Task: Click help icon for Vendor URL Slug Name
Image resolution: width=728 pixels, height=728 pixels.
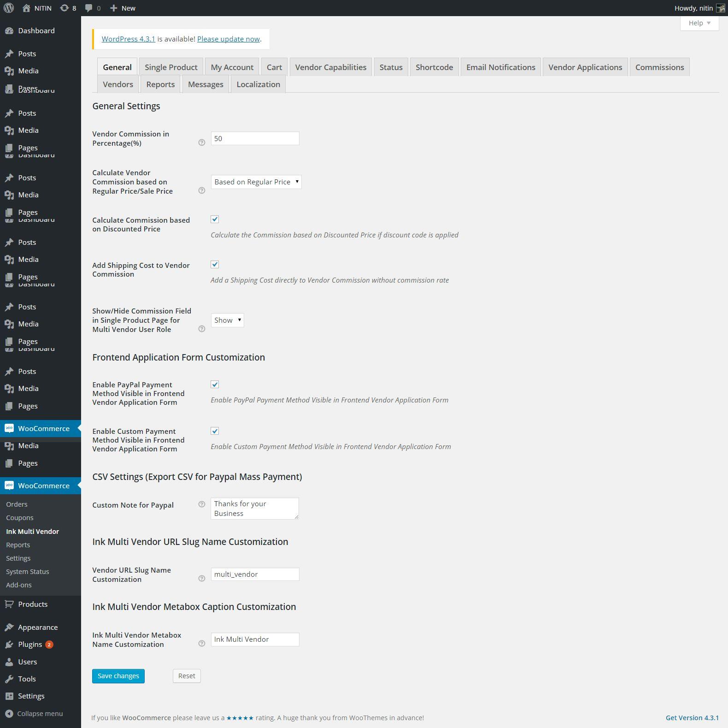Action: click(201, 579)
